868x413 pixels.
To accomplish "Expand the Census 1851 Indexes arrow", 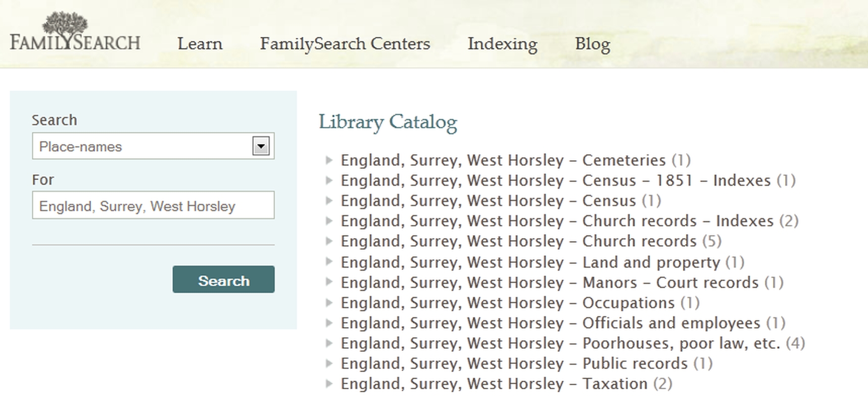I will (x=329, y=181).
